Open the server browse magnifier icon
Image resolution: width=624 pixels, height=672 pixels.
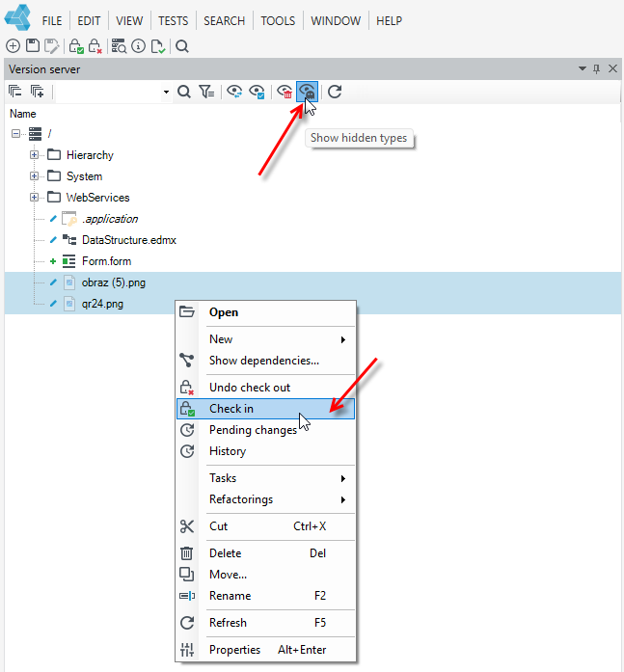[119, 46]
